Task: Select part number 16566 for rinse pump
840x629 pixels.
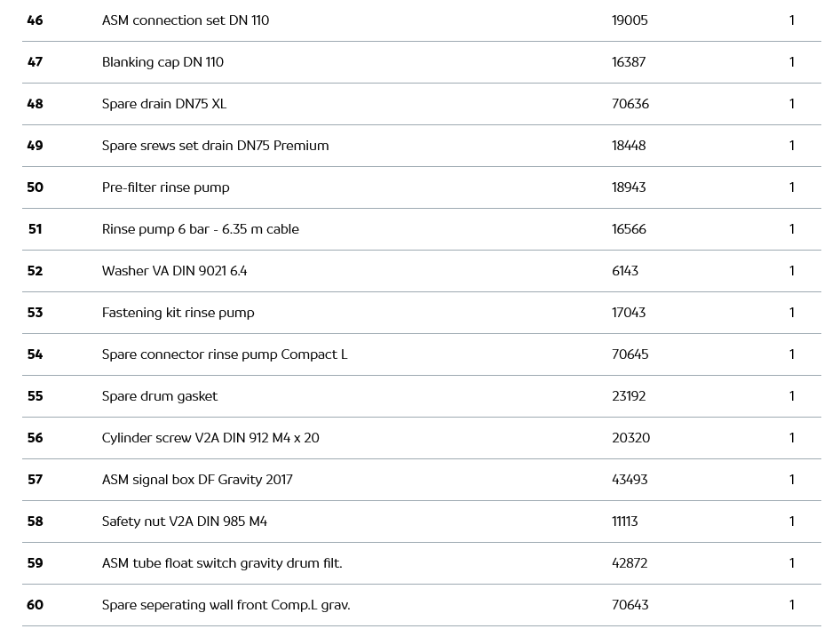Action: [x=629, y=229]
